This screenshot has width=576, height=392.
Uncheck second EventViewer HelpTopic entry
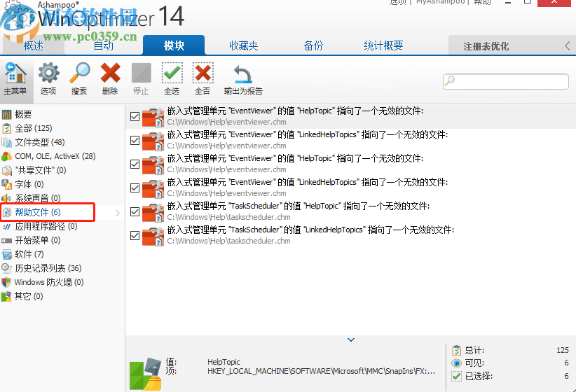coord(135,164)
